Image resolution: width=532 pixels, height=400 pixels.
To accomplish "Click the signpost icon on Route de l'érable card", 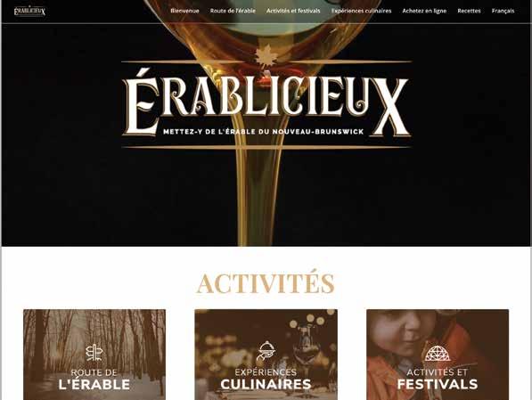I will (94, 353).
